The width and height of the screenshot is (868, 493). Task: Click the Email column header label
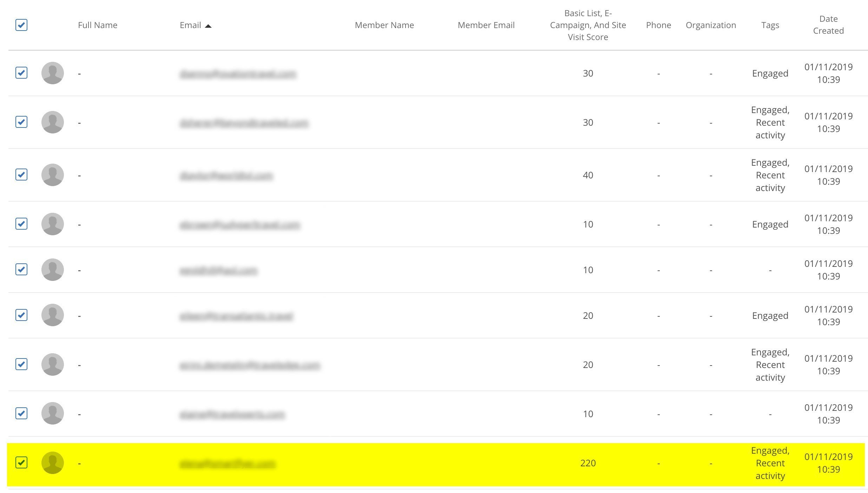190,25
